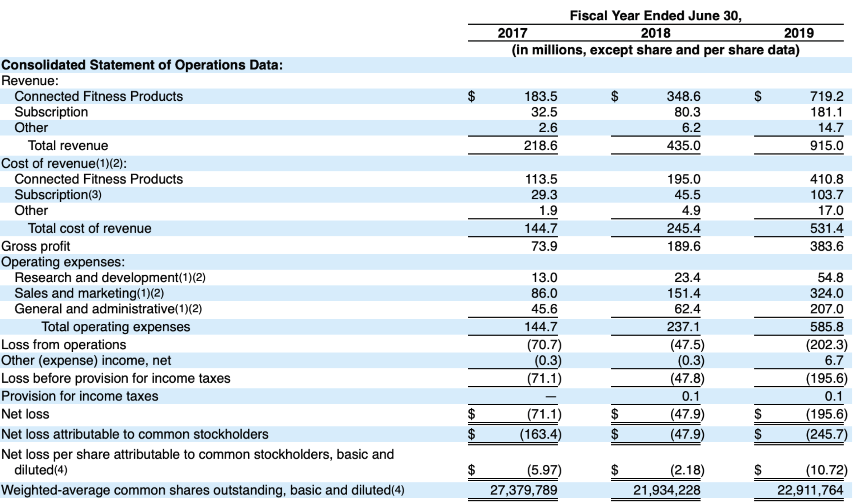859x504 pixels.
Task: Select sales and marketing value 151.4
Action: (684, 293)
